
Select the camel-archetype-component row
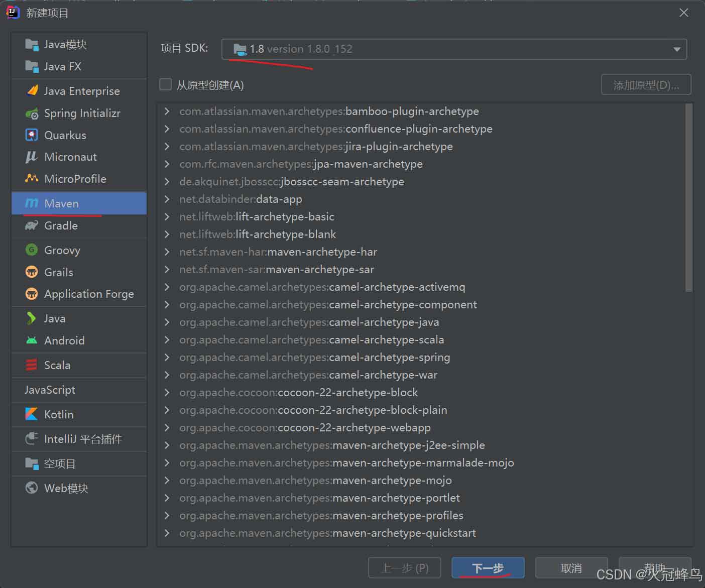click(421, 304)
